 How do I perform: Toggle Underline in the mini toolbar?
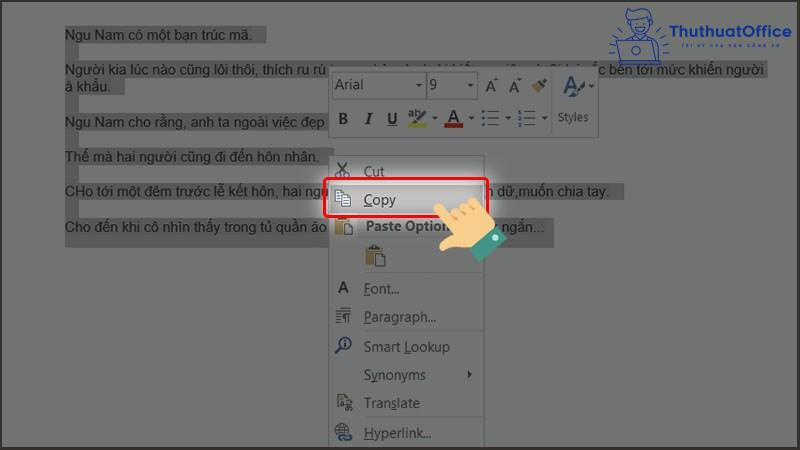pyautogui.click(x=392, y=118)
